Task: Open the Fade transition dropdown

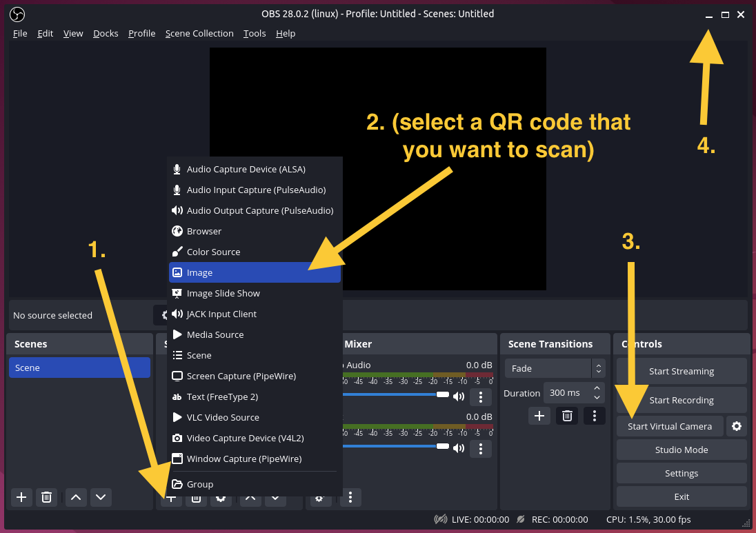Action: [555, 368]
